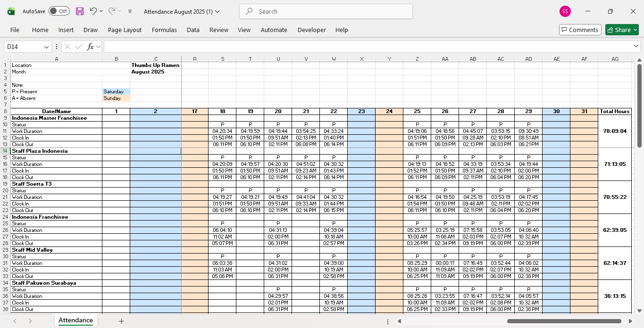Select the Attendance sheet tab
644x328 pixels.
(x=75, y=320)
